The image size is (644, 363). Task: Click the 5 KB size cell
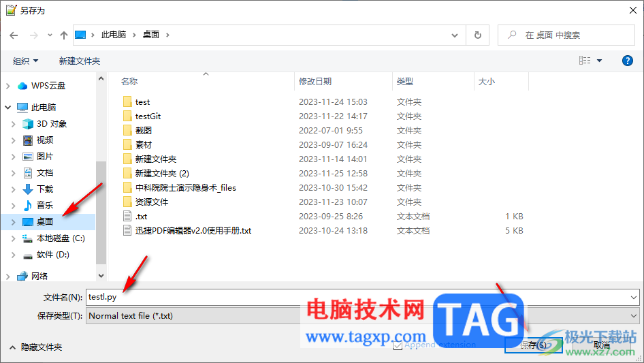(514, 231)
